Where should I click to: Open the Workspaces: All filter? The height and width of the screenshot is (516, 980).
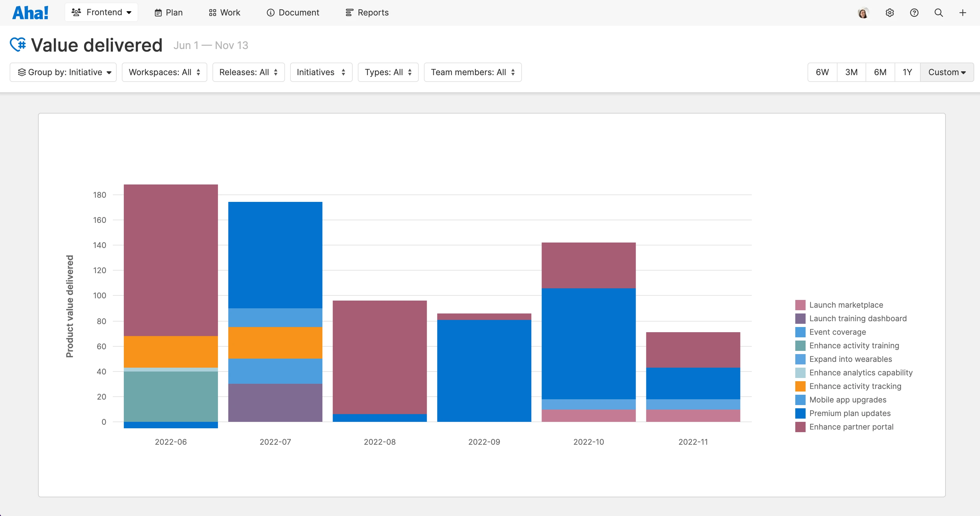point(164,72)
